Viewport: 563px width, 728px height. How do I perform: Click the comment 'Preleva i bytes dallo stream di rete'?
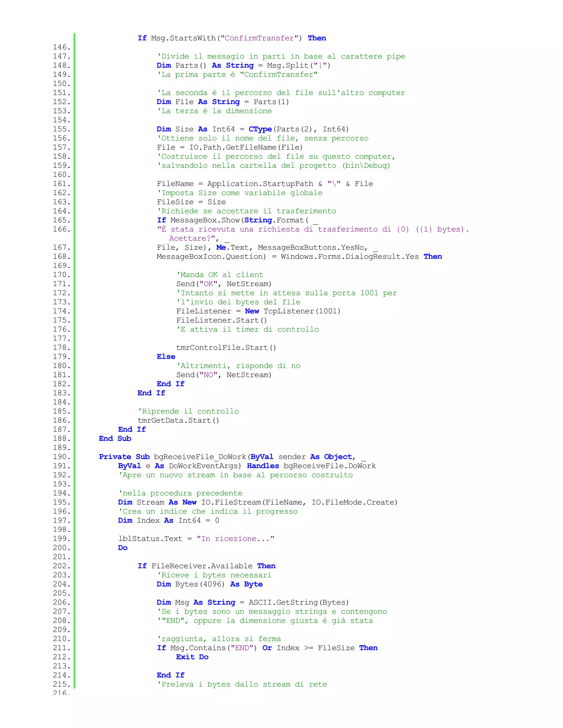click(242, 684)
